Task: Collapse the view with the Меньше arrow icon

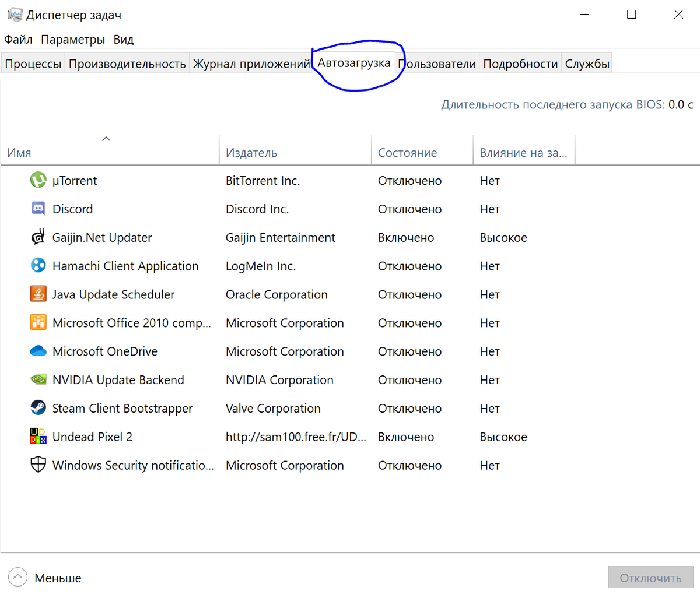Action: point(18,578)
